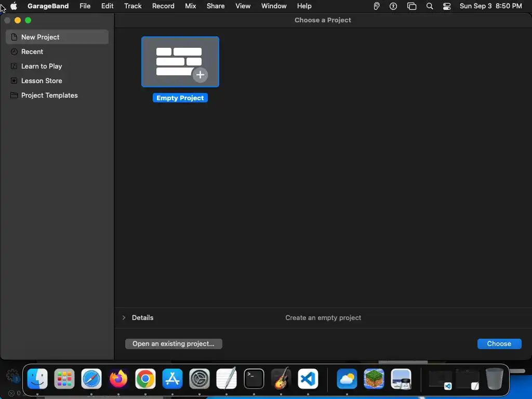Select New Project in sidebar

point(57,37)
